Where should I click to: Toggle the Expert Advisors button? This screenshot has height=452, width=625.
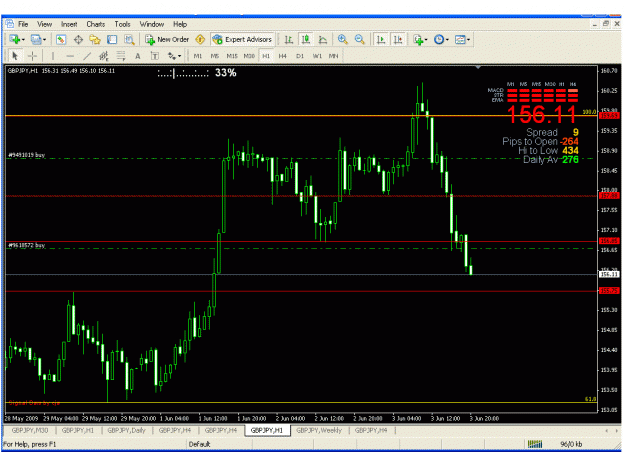click(243, 39)
